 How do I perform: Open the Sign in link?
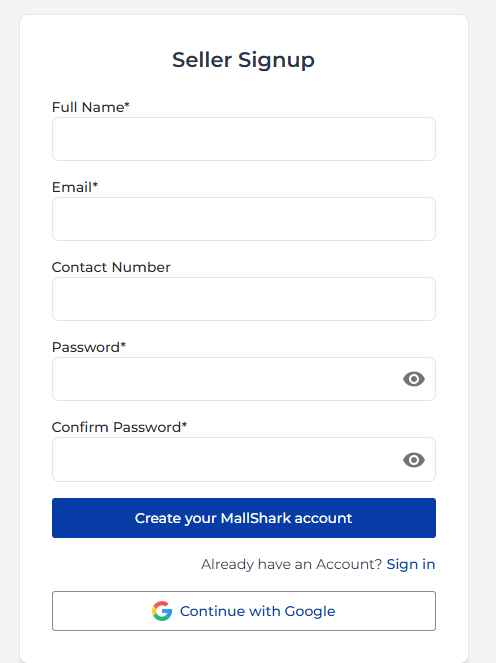411,564
